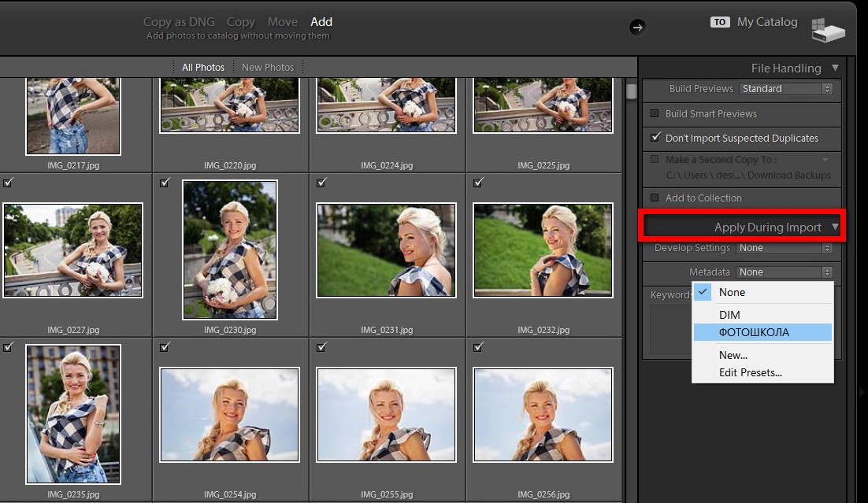
Task: Uncheck IMG_0230.jpg import checkbox
Action: pyautogui.click(x=165, y=182)
